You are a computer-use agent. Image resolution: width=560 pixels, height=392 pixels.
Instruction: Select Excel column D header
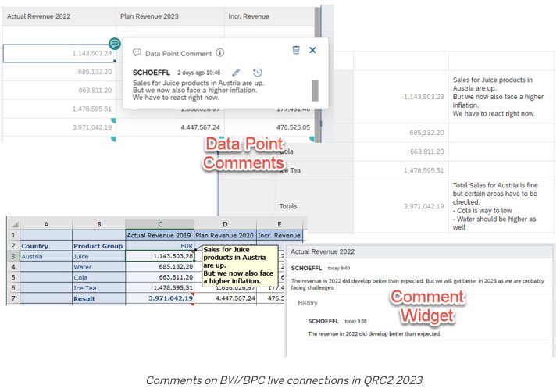(x=226, y=224)
